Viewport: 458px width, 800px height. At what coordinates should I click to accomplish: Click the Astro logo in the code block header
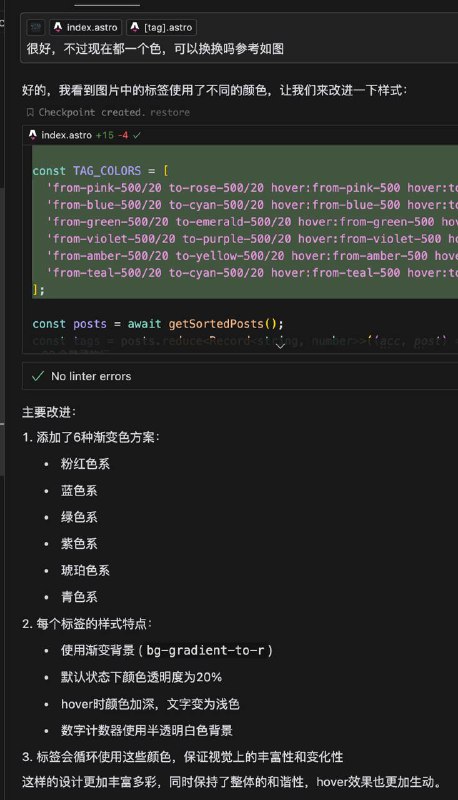[x=33, y=135]
